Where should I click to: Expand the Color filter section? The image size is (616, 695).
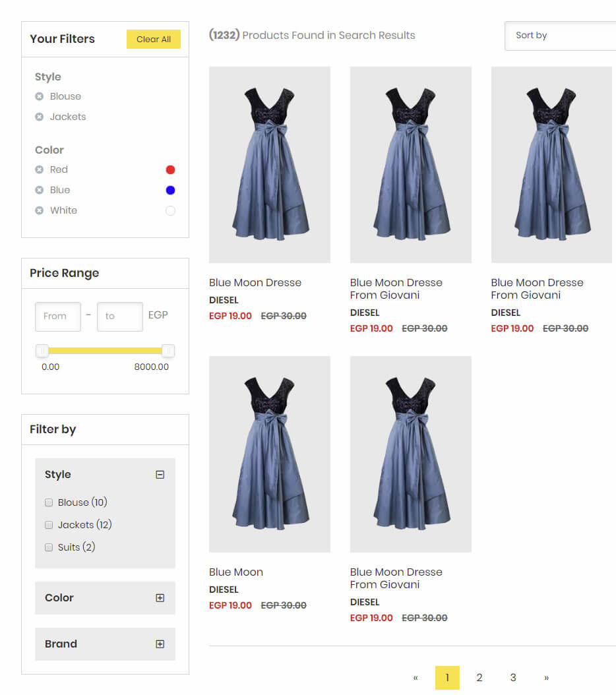coord(160,598)
